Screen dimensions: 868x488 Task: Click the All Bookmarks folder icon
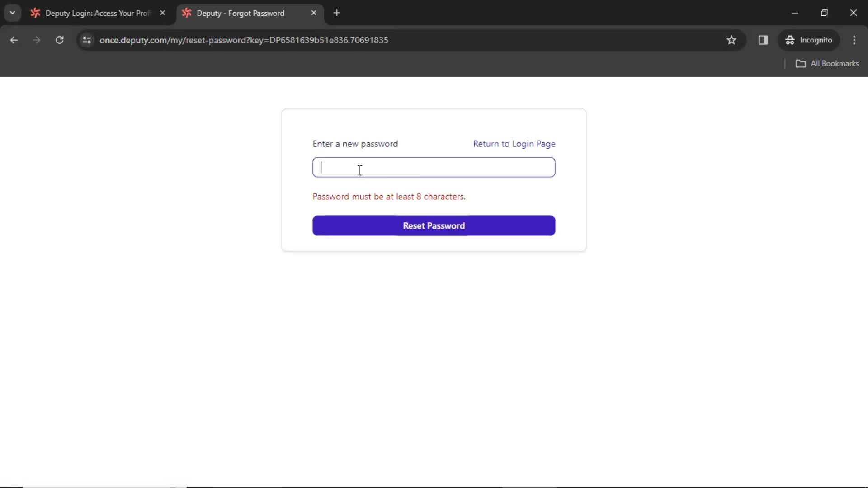tap(801, 63)
